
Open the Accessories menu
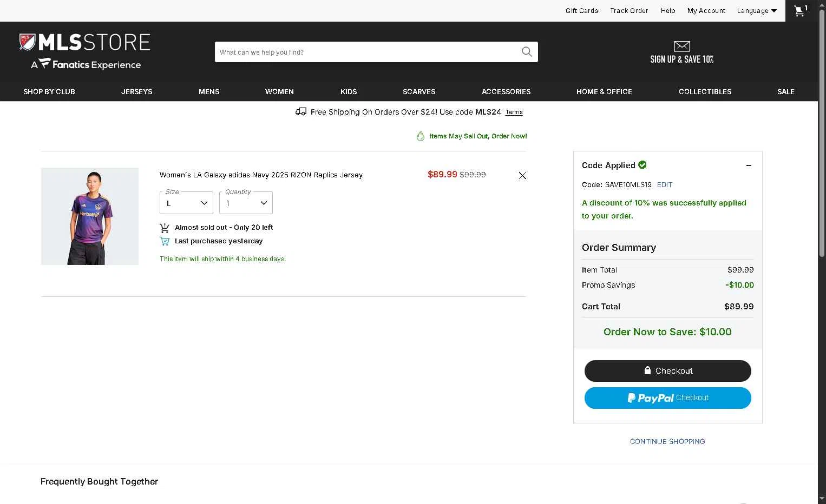pos(506,91)
